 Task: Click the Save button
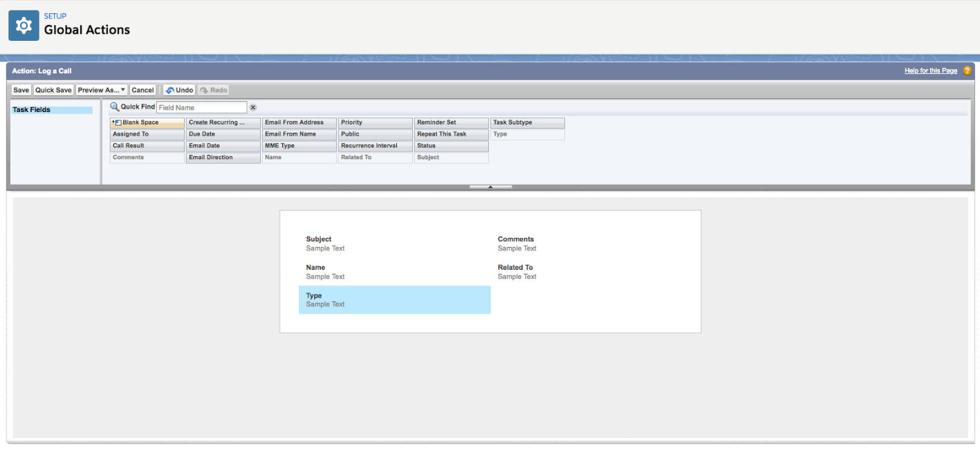pos(21,90)
